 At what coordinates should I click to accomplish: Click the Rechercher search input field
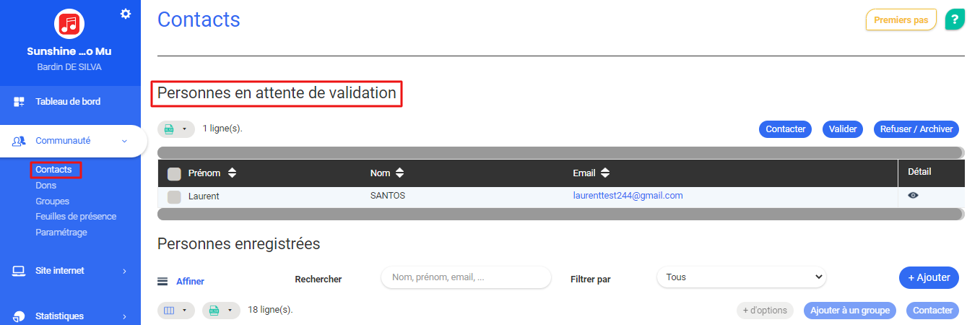pos(466,277)
